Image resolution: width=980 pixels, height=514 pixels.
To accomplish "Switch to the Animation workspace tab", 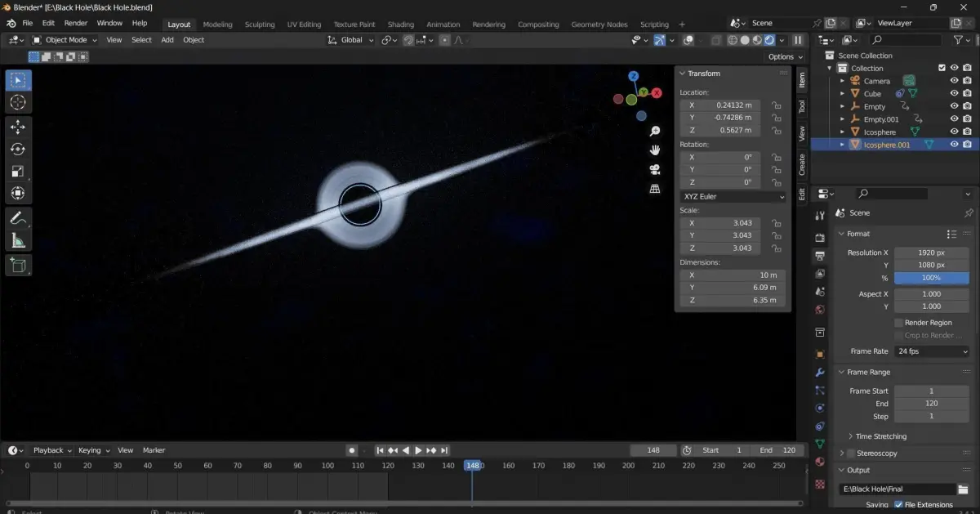I will (443, 25).
